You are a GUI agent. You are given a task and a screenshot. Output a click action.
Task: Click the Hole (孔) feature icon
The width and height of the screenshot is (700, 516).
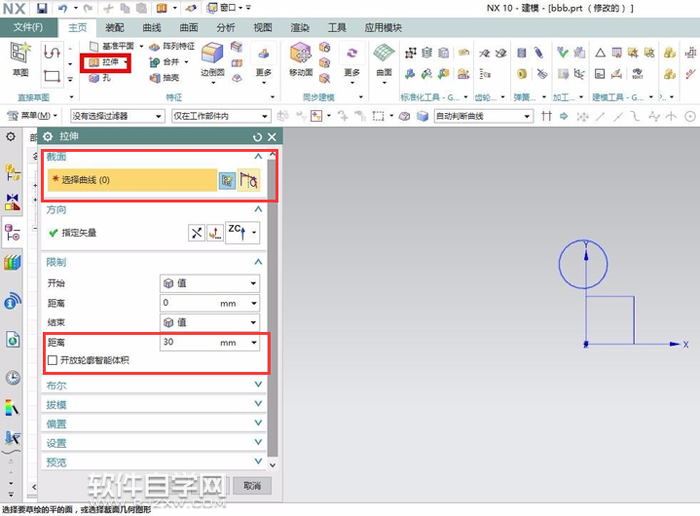102,77
